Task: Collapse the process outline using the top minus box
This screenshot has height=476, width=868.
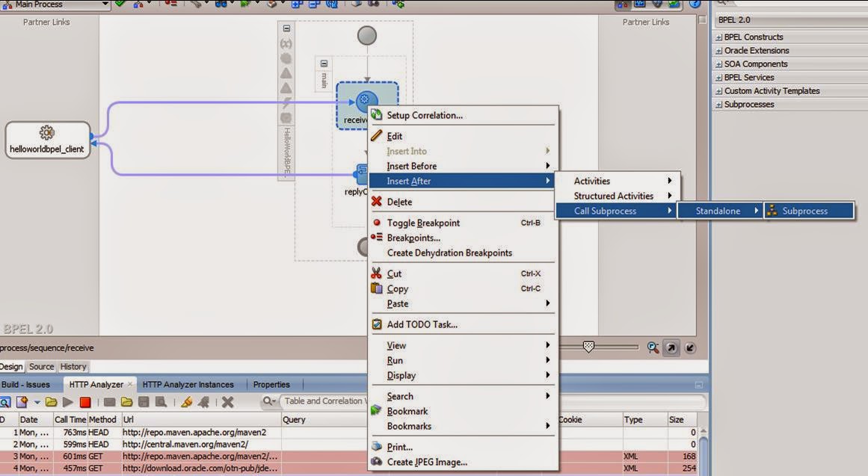Action: tap(286, 27)
